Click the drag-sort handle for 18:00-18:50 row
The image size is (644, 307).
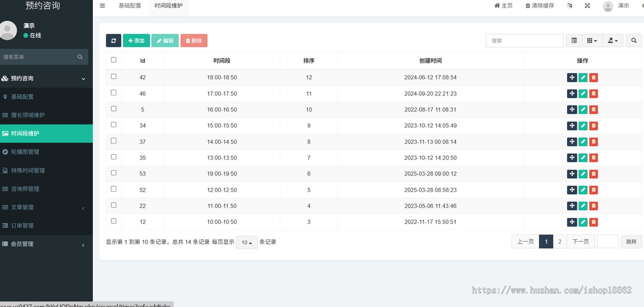572,78
